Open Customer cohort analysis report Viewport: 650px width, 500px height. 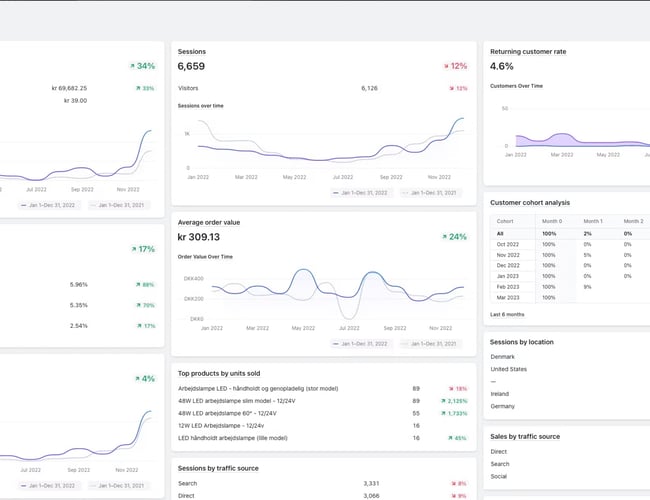pyautogui.click(x=530, y=203)
